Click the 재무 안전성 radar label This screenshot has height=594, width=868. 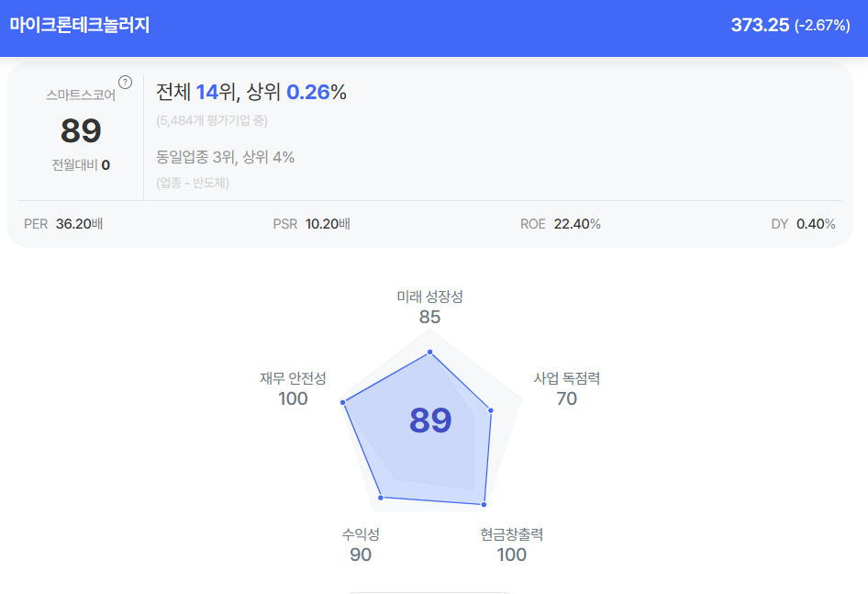coord(293,378)
